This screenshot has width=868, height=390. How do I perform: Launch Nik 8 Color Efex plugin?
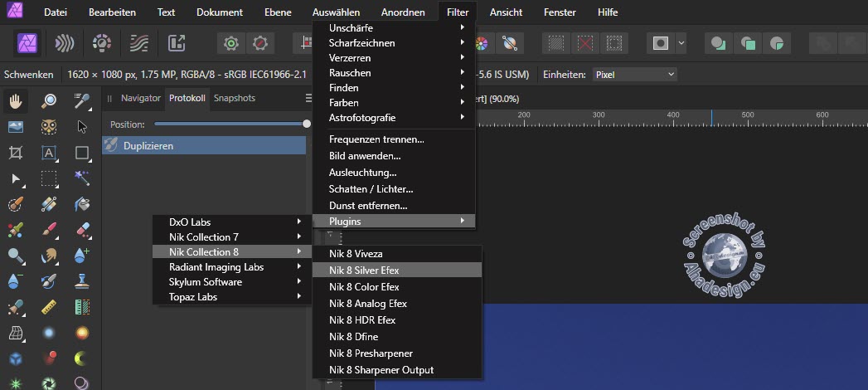[397, 287]
